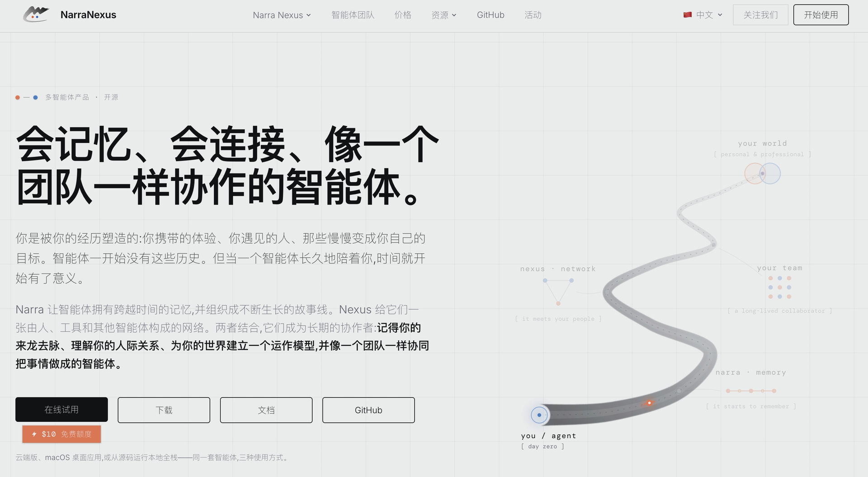Viewport: 868px width, 477px height.
Task: Open the 活动 nav item
Action: [533, 15]
